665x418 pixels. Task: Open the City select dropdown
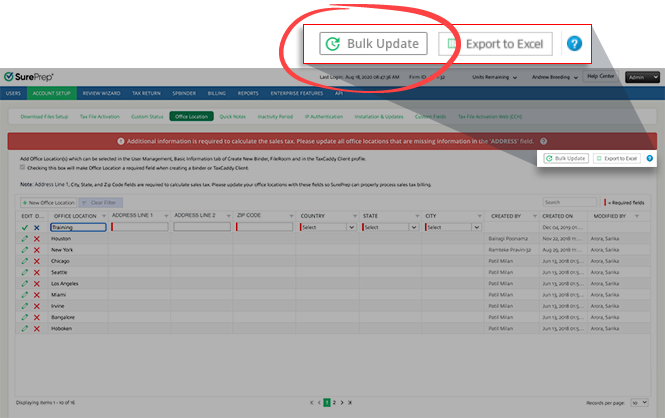451,227
